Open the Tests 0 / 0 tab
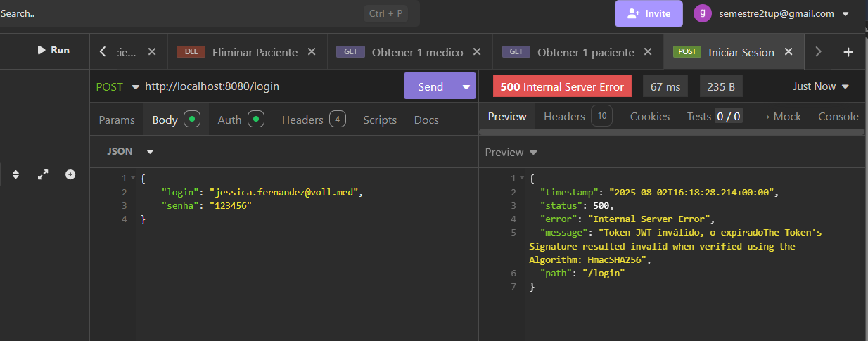The height and width of the screenshot is (341, 868). pos(714,116)
